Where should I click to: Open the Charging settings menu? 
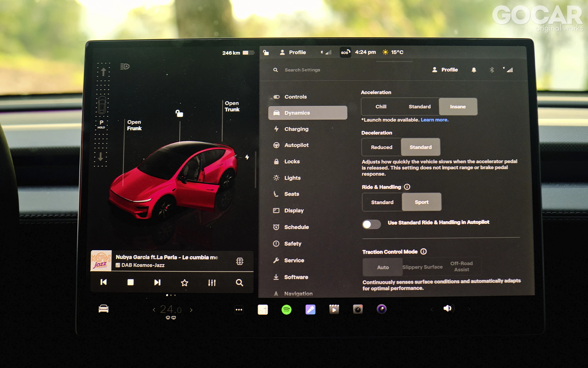click(296, 129)
